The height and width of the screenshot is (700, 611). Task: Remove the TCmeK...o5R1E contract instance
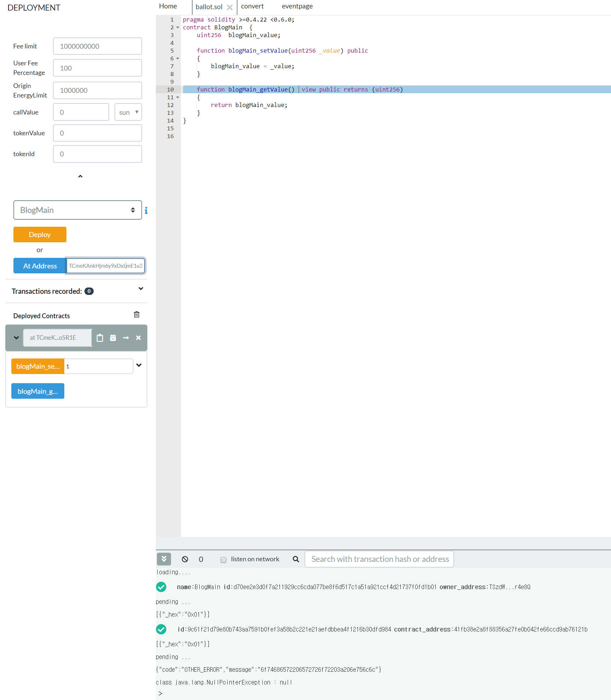[x=138, y=338]
